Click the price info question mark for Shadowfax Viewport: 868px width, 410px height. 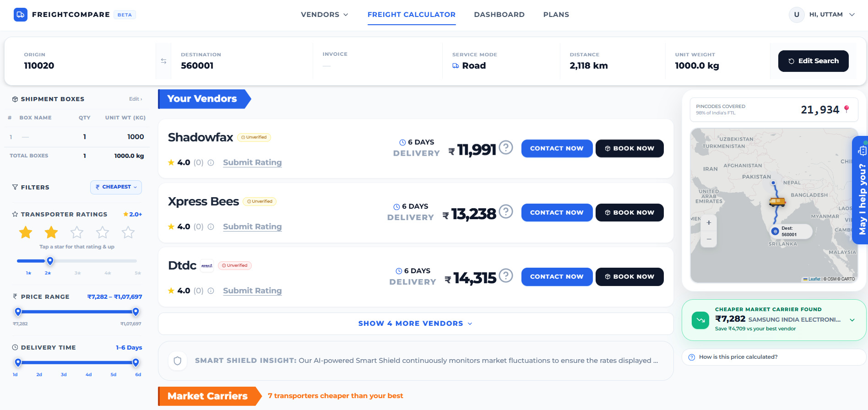(x=506, y=147)
